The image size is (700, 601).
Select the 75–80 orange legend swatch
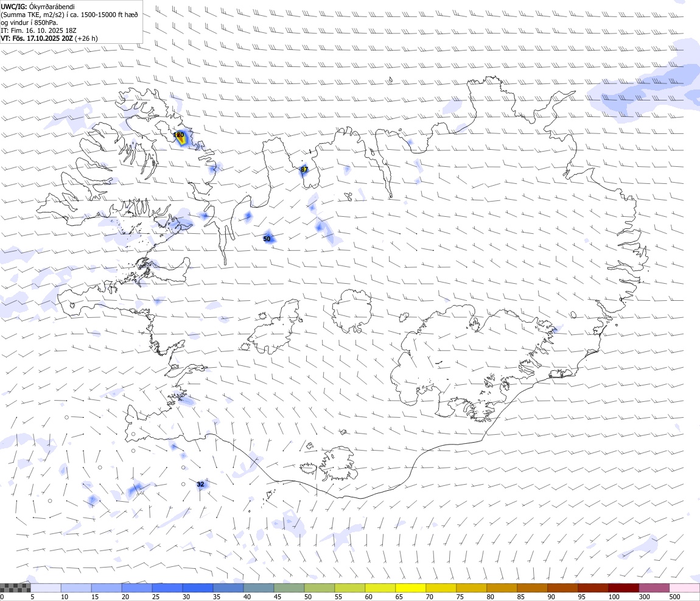[471, 588]
